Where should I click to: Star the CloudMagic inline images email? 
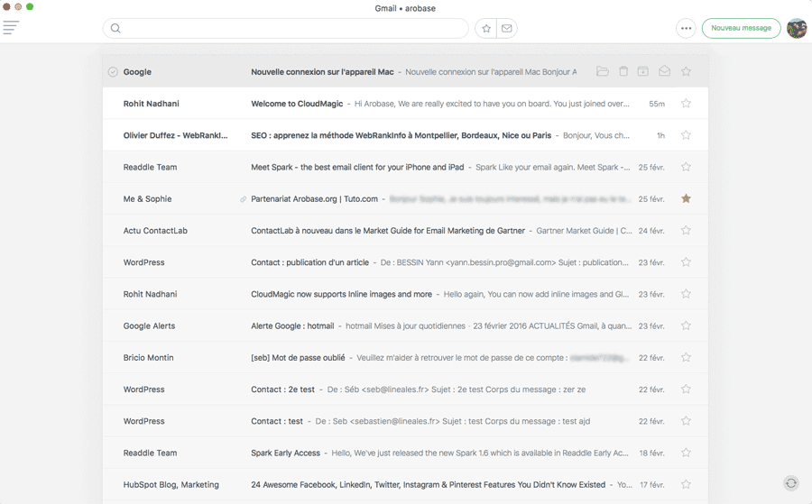tap(687, 294)
